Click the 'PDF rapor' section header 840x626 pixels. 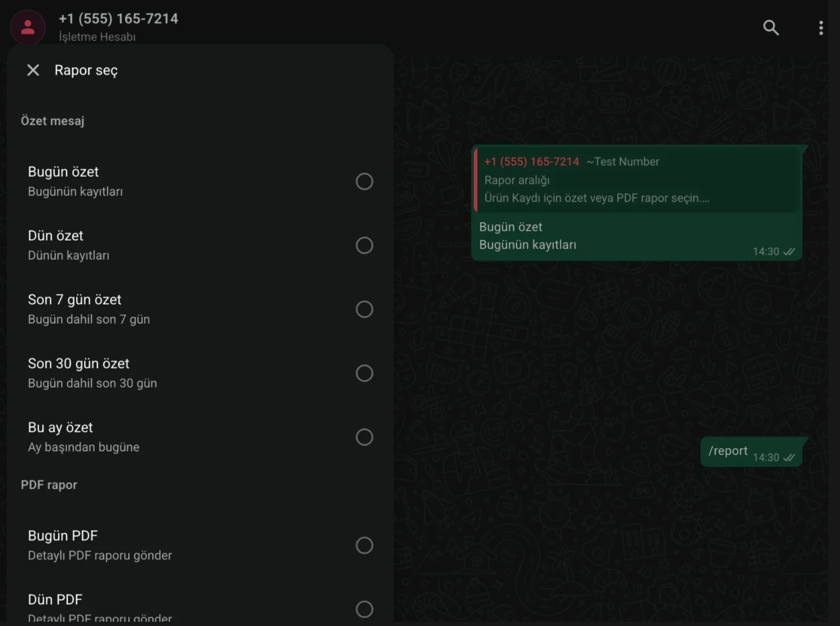click(x=49, y=484)
